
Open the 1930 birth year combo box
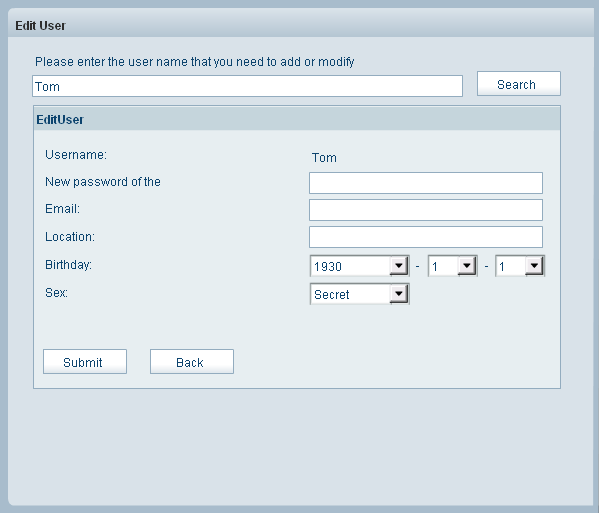click(x=359, y=266)
